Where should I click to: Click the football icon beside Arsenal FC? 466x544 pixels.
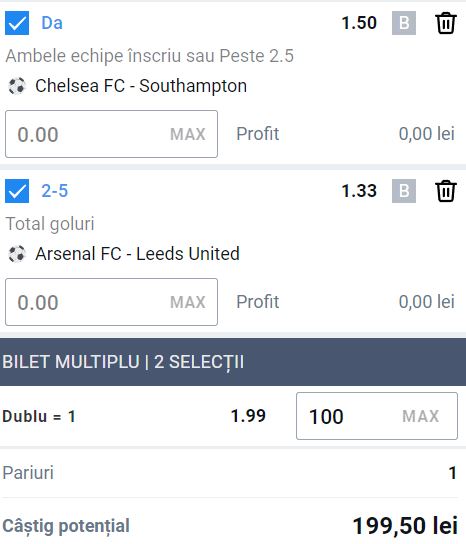[x=17, y=254]
